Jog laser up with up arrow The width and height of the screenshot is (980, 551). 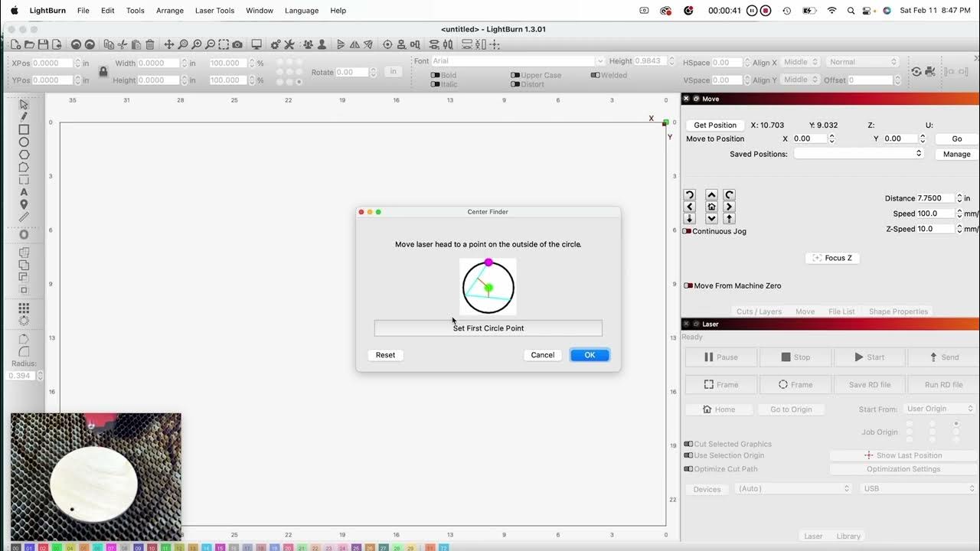711,195
